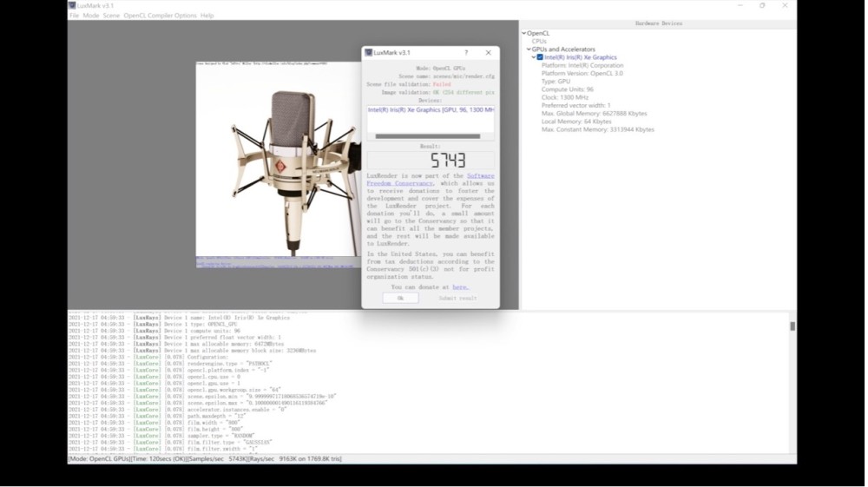Uncheck Intel(R) Iris(R) Xe Graphics device
This screenshot has width=868, height=487.
tap(540, 57)
